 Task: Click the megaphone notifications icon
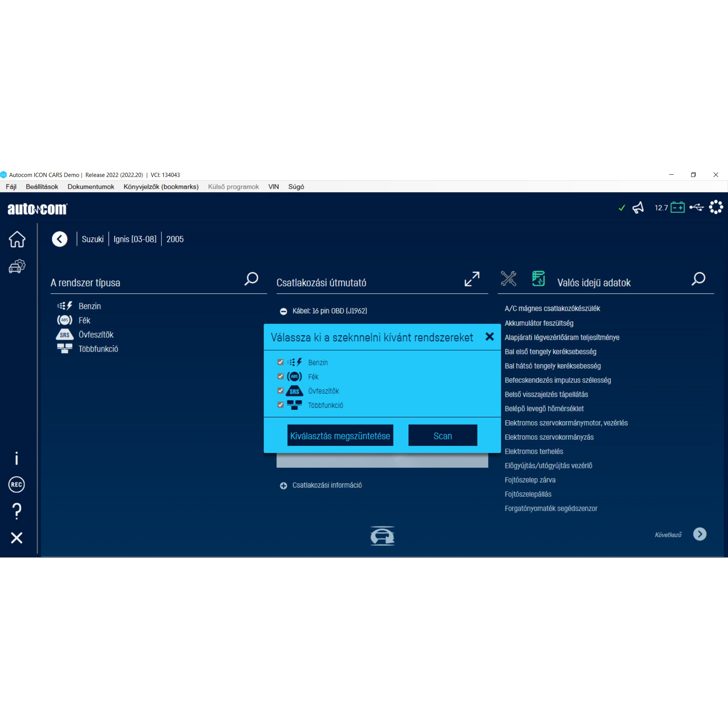coord(638,208)
